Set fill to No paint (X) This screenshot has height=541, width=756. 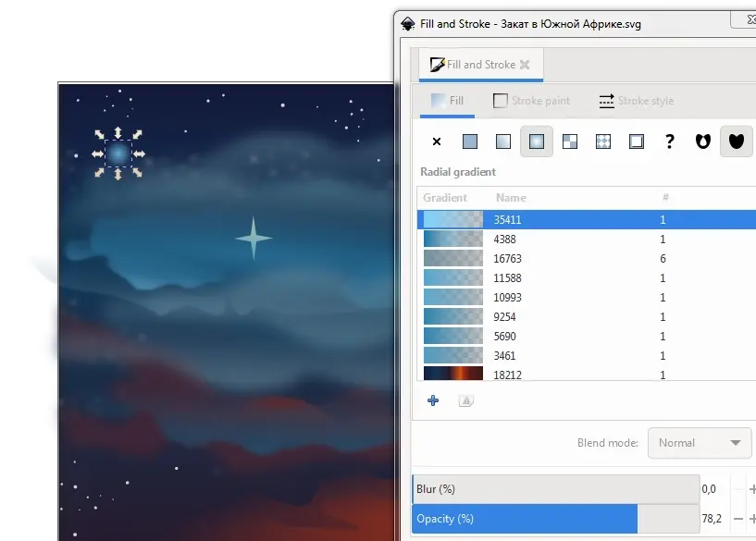click(x=437, y=141)
